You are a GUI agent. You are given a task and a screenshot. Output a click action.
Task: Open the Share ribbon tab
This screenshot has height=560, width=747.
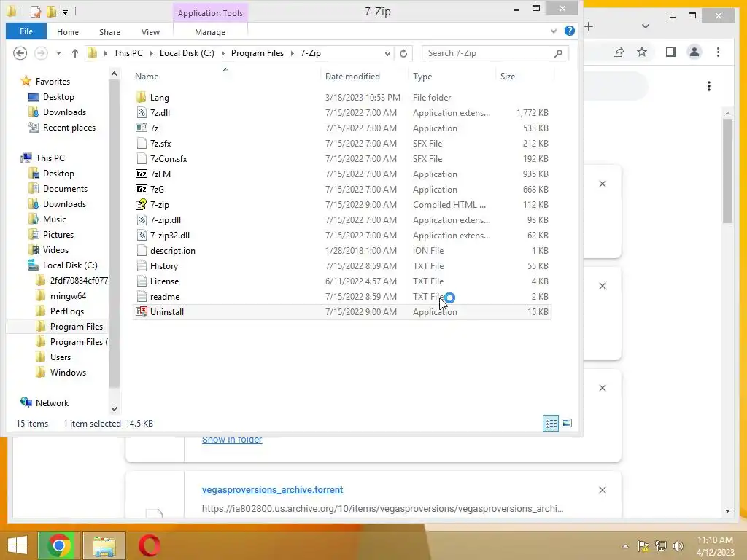(x=109, y=32)
